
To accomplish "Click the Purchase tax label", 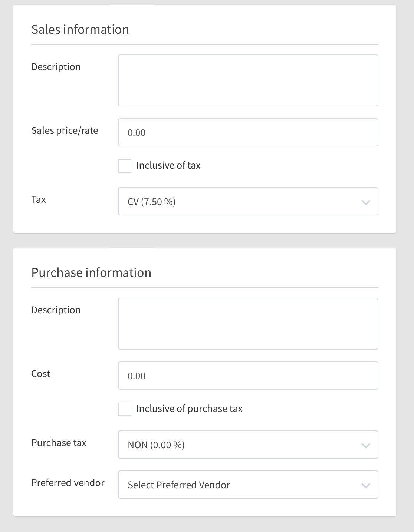I will 59,443.
